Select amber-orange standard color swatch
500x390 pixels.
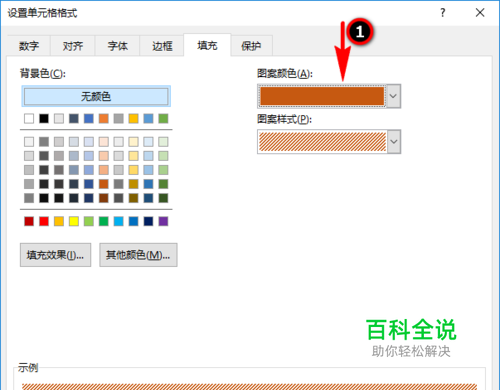[x=59, y=221]
